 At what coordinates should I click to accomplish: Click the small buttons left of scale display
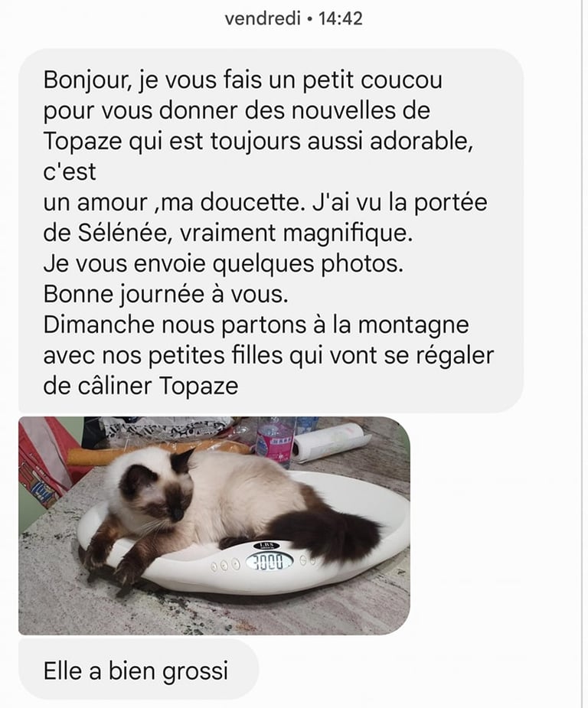[x=224, y=564]
